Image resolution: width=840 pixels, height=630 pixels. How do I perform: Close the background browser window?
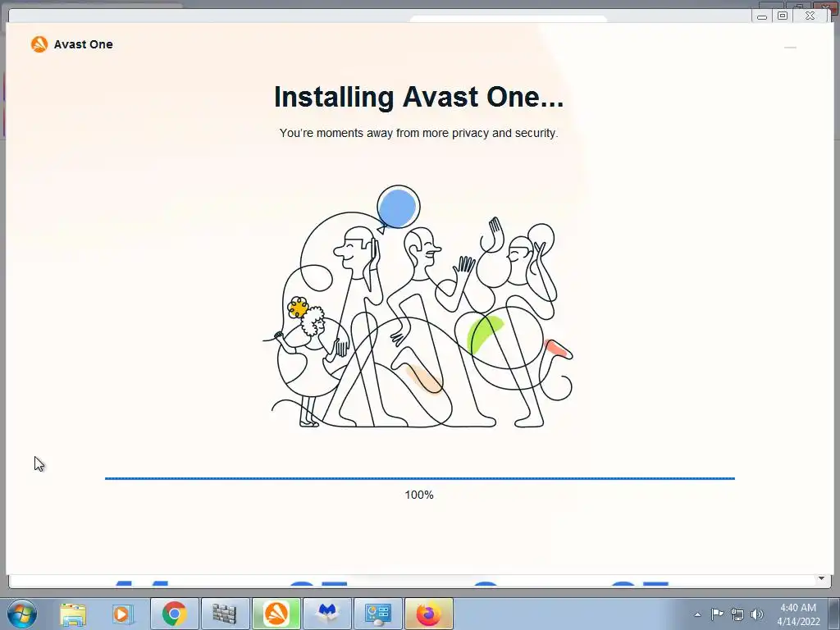pyautogui.click(x=810, y=16)
